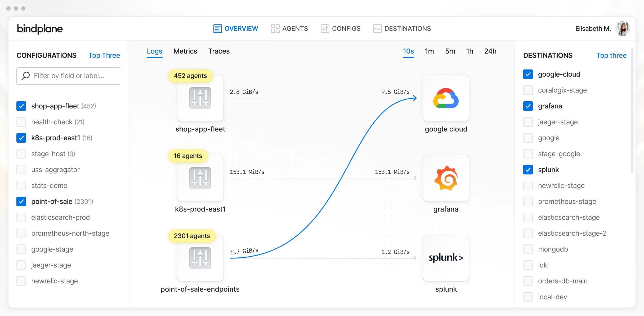This screenshot has height=316, width=644.
Task: Switch to the Metrics tab
Action: click(185, 51)
